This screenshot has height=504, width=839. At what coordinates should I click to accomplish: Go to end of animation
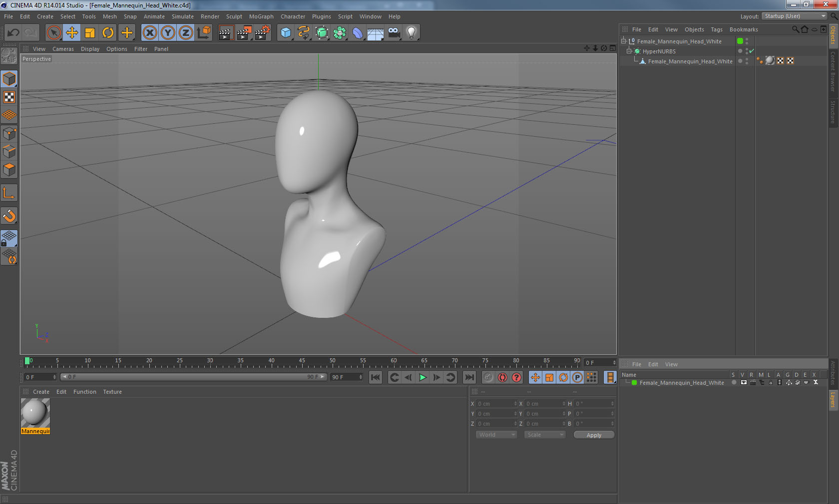coord(469,377)
